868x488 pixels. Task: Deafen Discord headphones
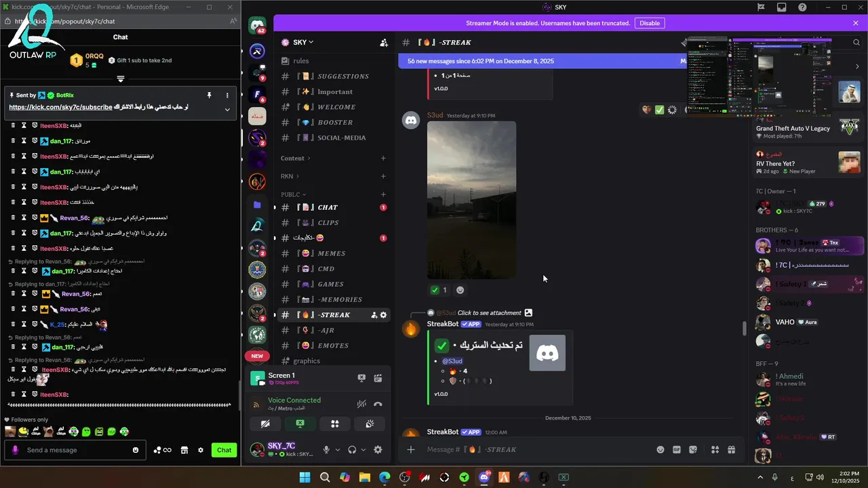[352, 449]
